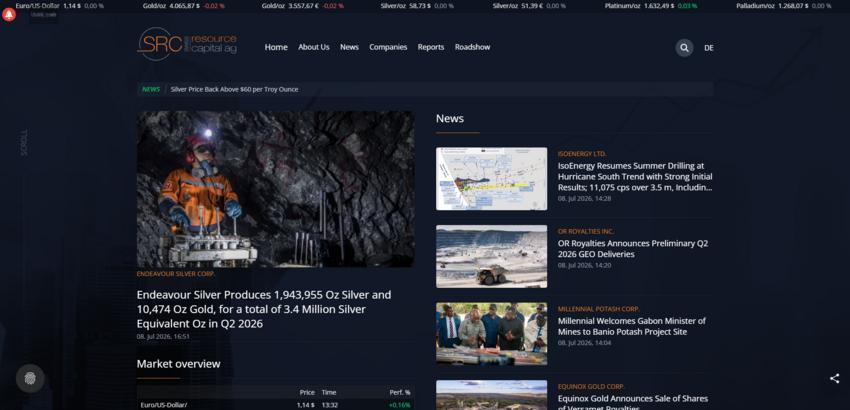The image size is (850, 410).
Task: Open OR Royalties mine truck thumbnail
Action: (x=491, y=257)
